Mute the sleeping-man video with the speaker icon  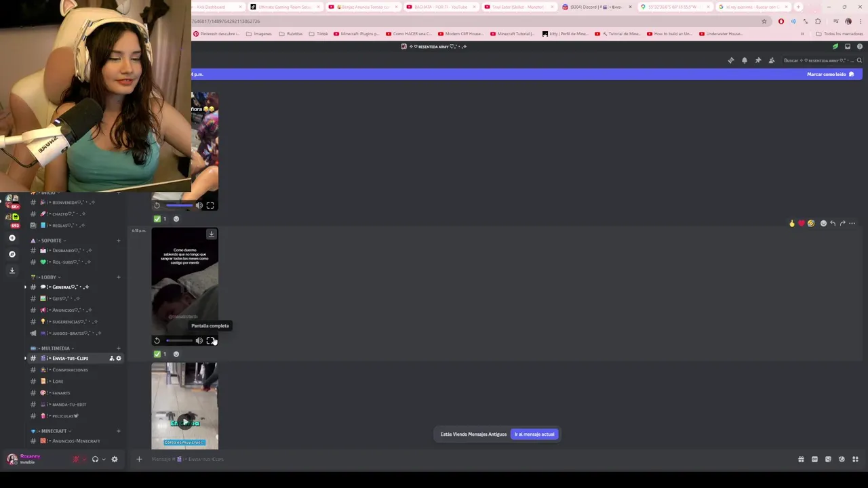[x=199, y=341]
